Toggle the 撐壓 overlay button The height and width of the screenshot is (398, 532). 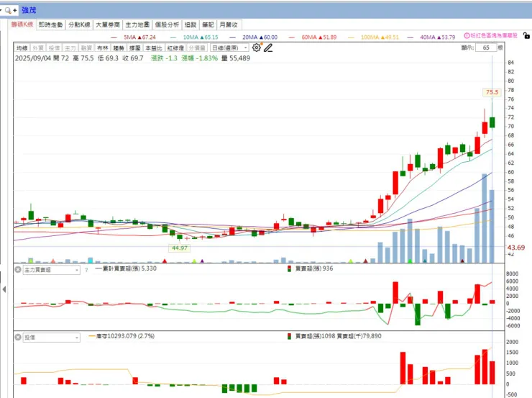[134, 48]
